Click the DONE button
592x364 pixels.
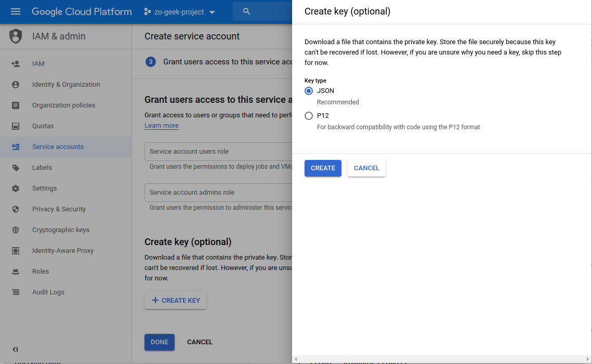pos(160,342)
